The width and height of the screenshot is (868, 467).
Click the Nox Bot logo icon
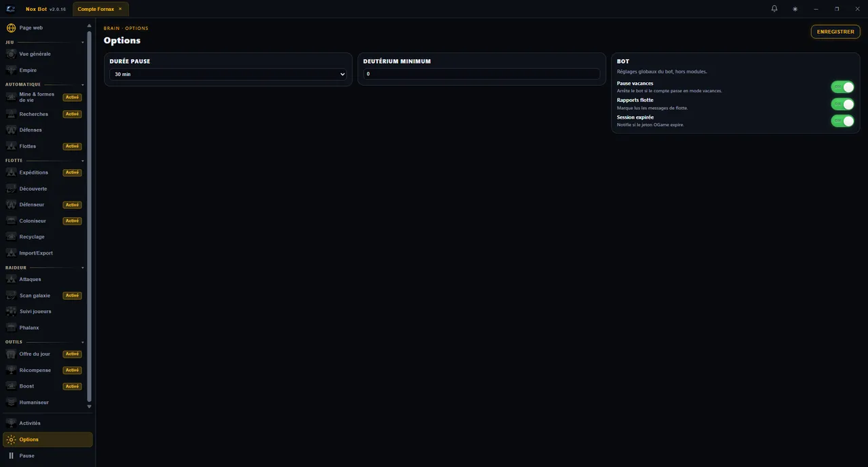pos(11,9)
